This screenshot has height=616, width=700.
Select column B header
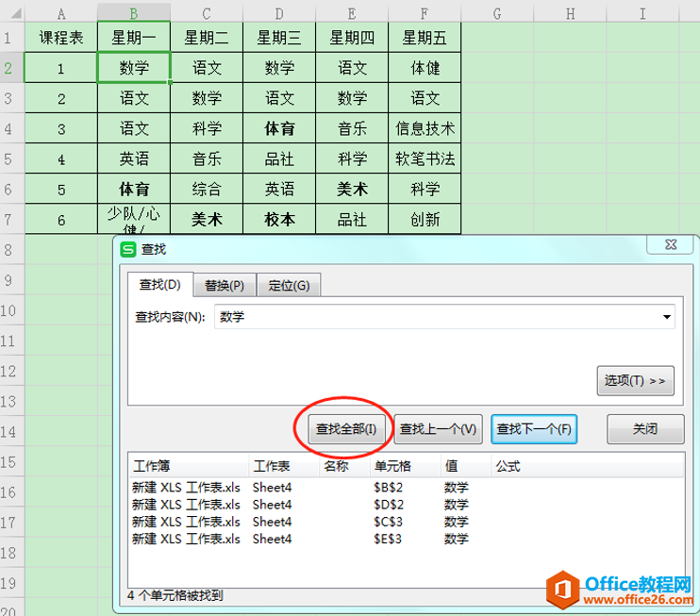click(133, 13)
